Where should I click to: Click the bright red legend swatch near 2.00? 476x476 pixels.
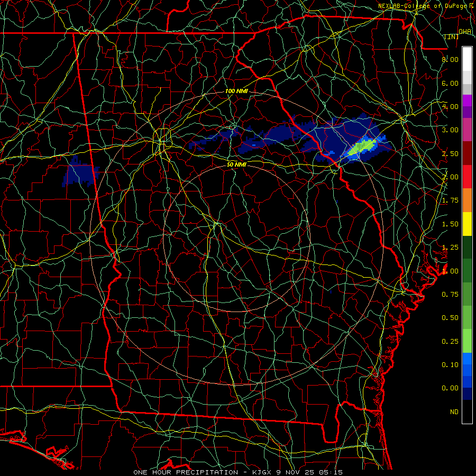(x=467, y=177)
